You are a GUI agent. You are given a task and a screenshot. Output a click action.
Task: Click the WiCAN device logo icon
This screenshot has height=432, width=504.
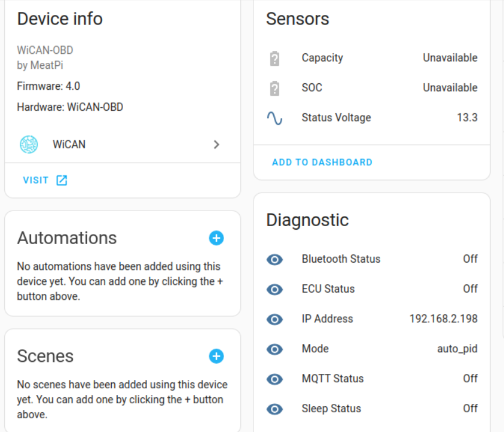click(x=28, y=144)
